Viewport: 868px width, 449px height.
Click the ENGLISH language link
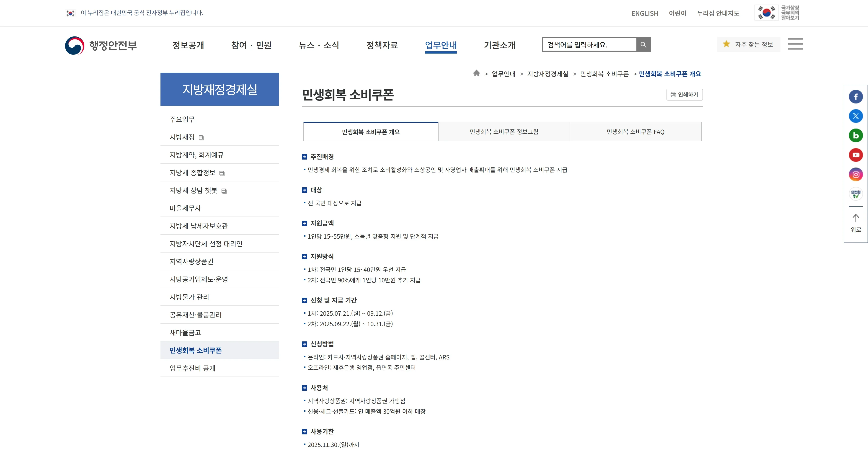644,13
